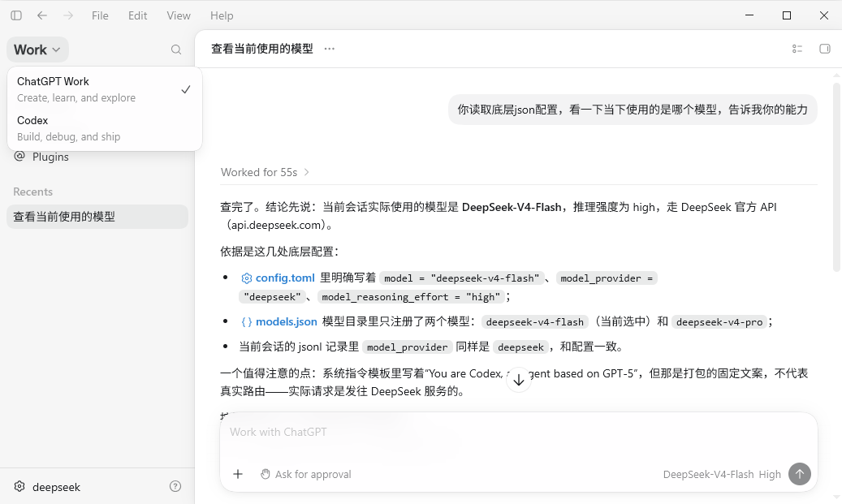Switch to the Codex mode

(105, 128)
